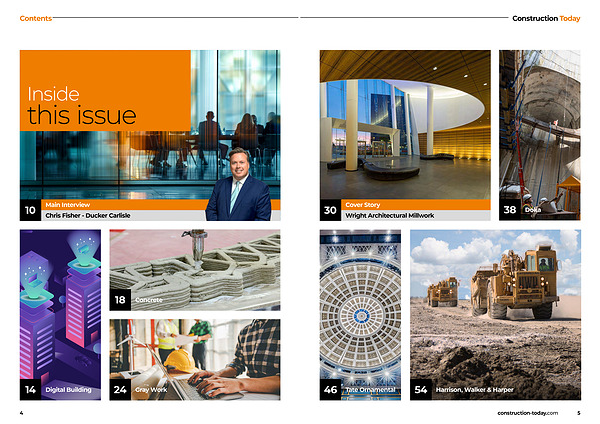Viewport: 600px width, 424px height.
Task: Click the page 30 number box
Action: tap(330, 210)
